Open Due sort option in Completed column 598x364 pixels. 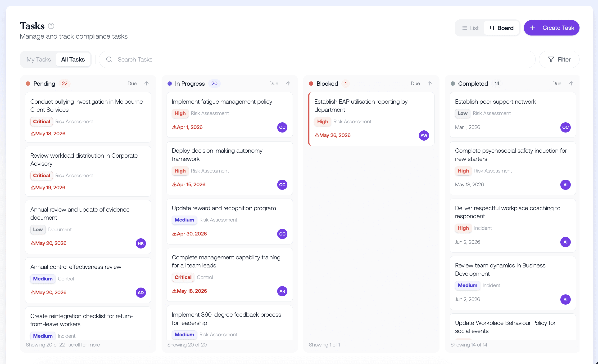click(x=557, y=83)
